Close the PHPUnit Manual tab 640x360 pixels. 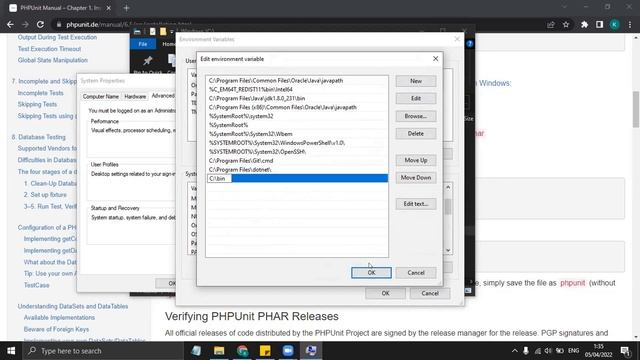[109, 8]
